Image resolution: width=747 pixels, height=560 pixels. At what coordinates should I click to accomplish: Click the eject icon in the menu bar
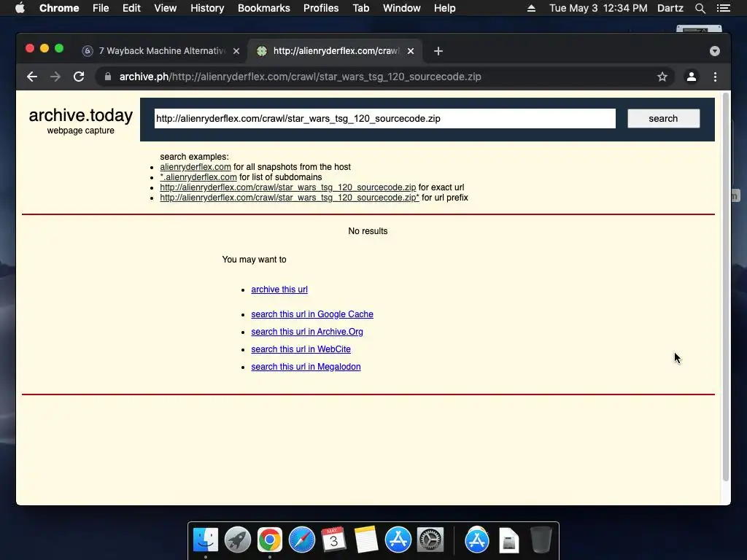pyautogui.click(x=531, y=8)
